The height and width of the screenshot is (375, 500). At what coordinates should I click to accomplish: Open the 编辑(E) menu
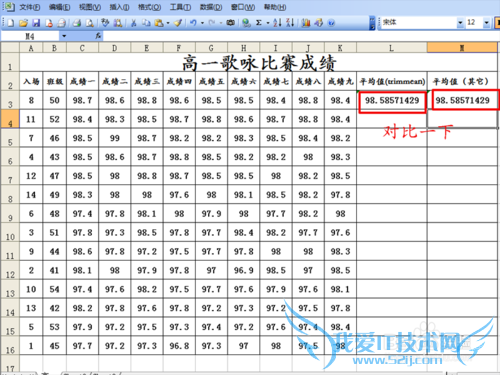coord(59,7)
